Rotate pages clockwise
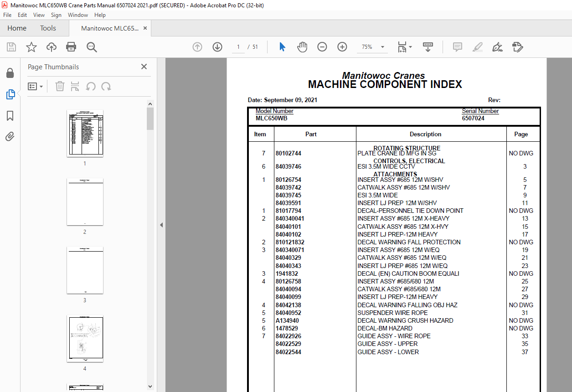Screen dimensions: 572x392 click(106, 86)
